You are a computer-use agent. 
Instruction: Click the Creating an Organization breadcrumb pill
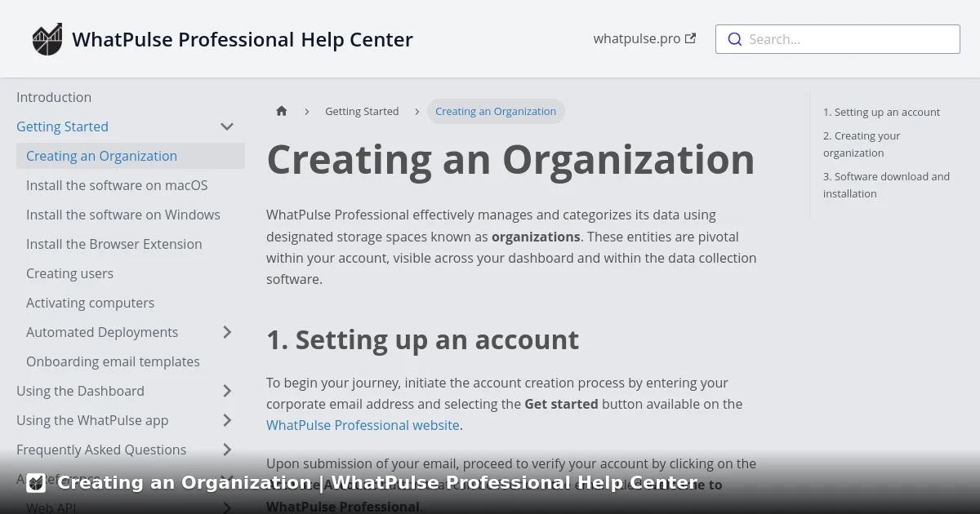tap(496, 111)
